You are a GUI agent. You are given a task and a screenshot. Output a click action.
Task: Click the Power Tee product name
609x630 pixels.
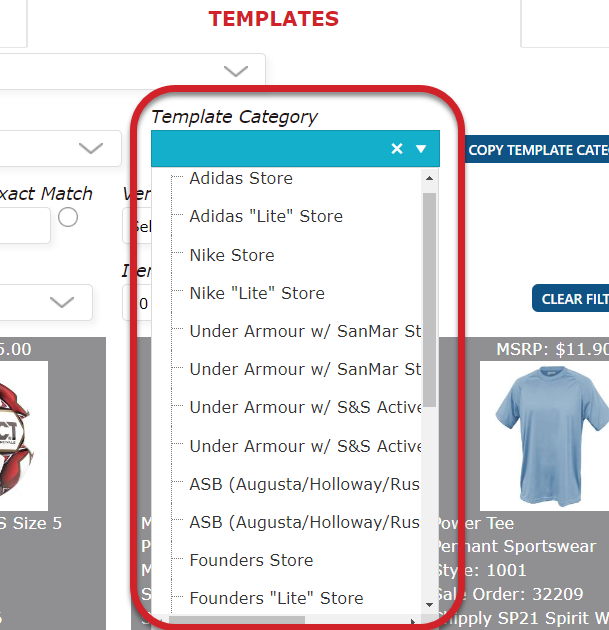(x=475, y=523)
